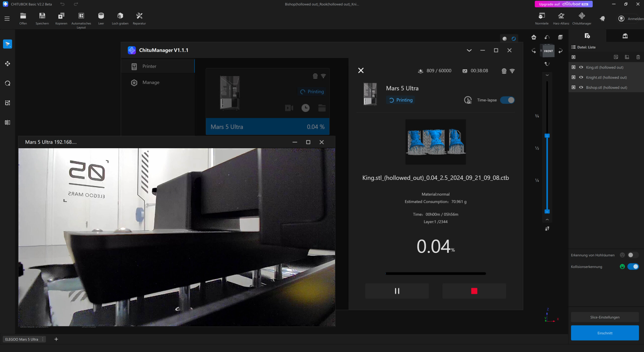
Task: Activate the move tool in left sidebar
Action: tap(8, 64)
